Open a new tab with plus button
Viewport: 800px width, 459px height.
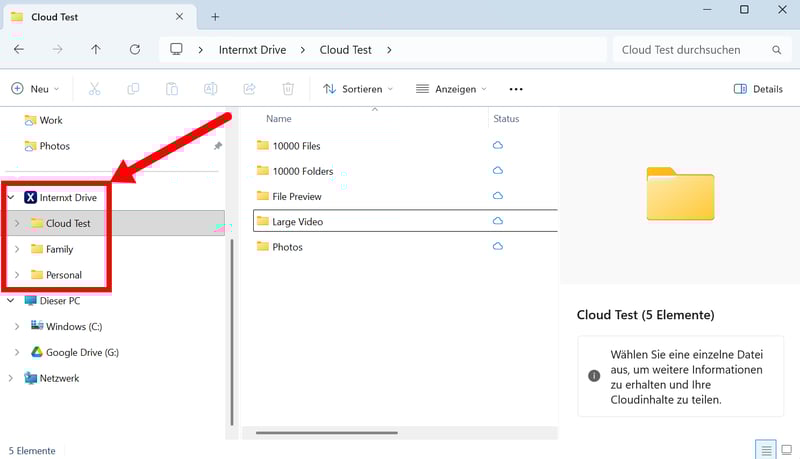pyautogui.click(x=215, y=16)
